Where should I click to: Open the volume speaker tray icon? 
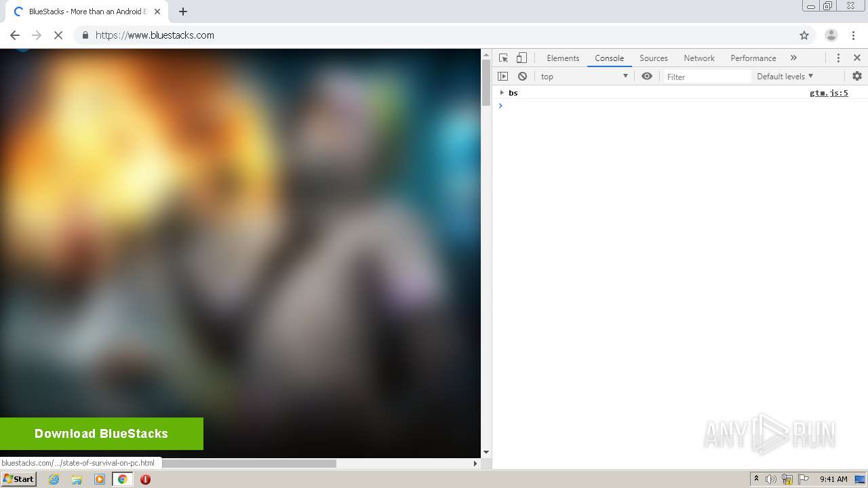tap(771, 479)
